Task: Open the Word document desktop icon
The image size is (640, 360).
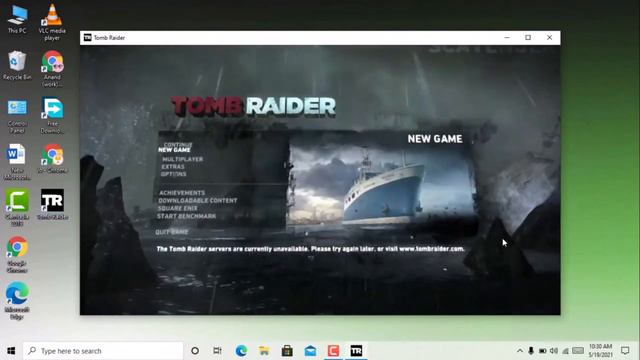Action: [x=17, y=162]
